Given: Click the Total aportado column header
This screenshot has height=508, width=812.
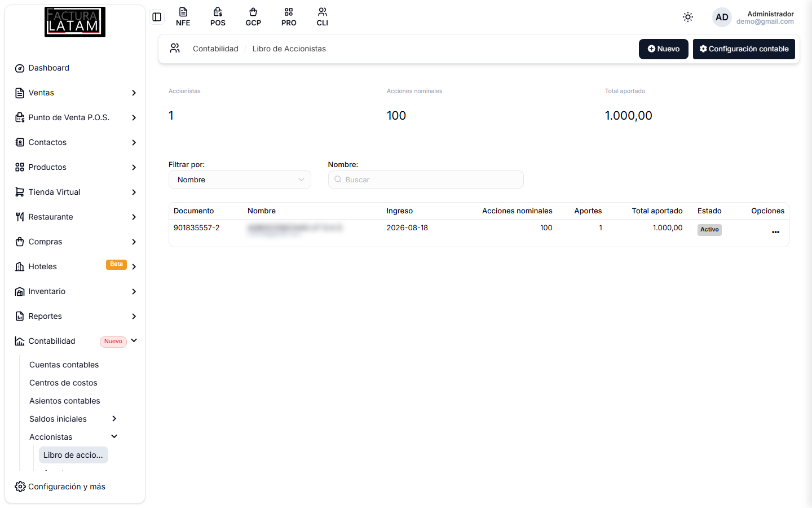Looking at the screenshot, I should point(657,211).
